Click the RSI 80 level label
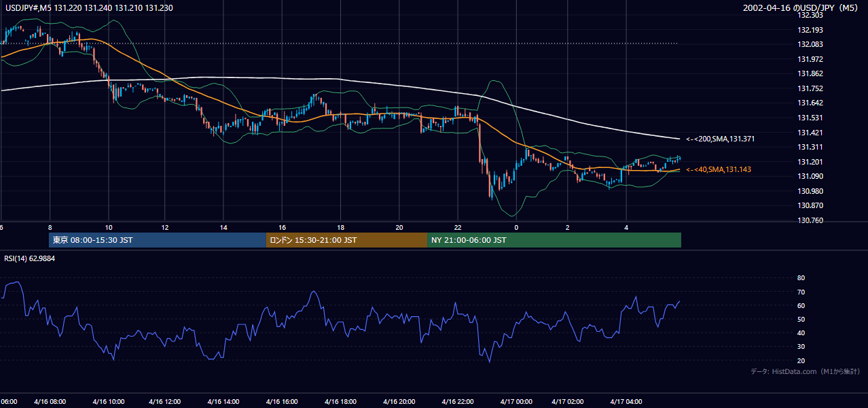Screen dimensions: 868x408 click(x=801, y=278)
